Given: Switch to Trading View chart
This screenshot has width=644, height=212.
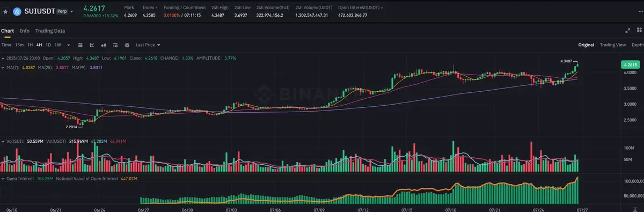Looking at the screenshot, I should [613, 45].
